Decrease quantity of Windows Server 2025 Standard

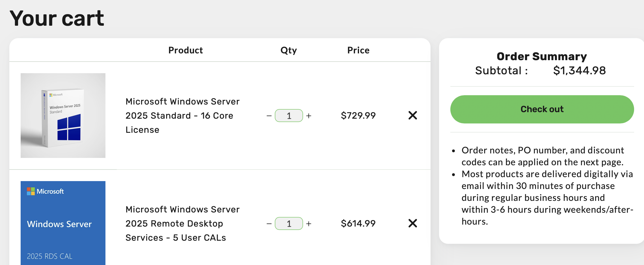coord(269,116)
